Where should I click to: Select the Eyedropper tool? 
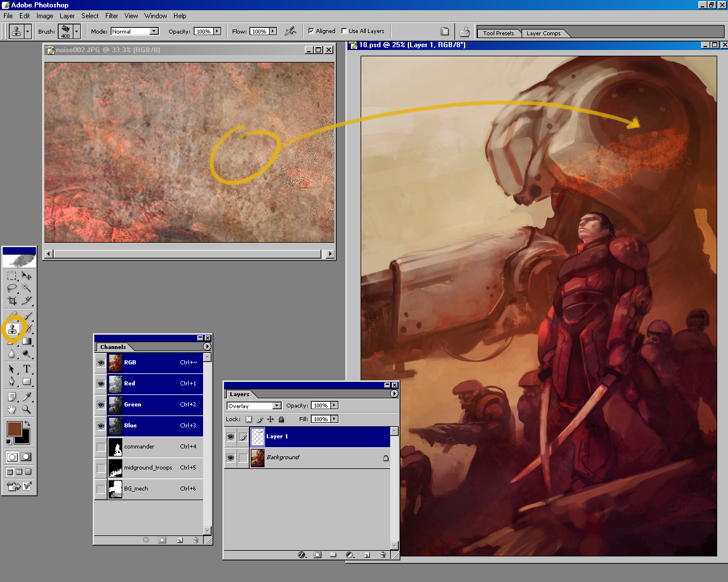(x=27, y=397)
